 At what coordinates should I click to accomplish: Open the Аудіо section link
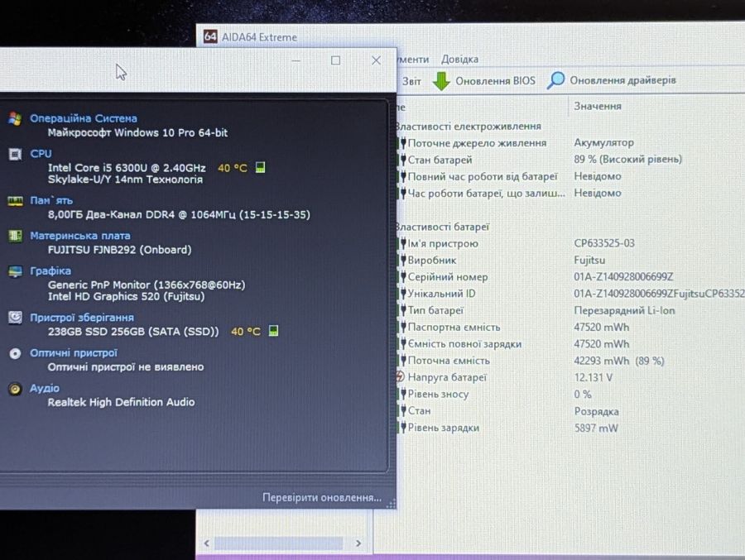(x=45, y=388)
